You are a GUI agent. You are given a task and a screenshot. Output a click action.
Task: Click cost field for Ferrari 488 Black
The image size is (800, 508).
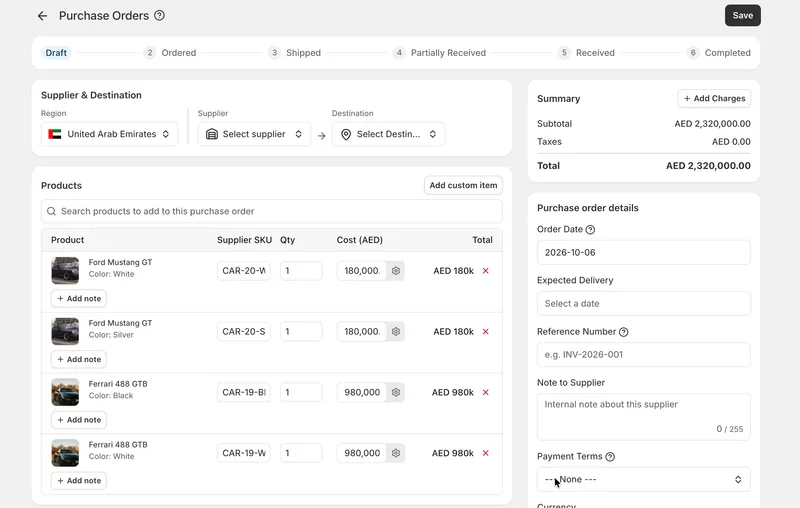pos(362,392)
